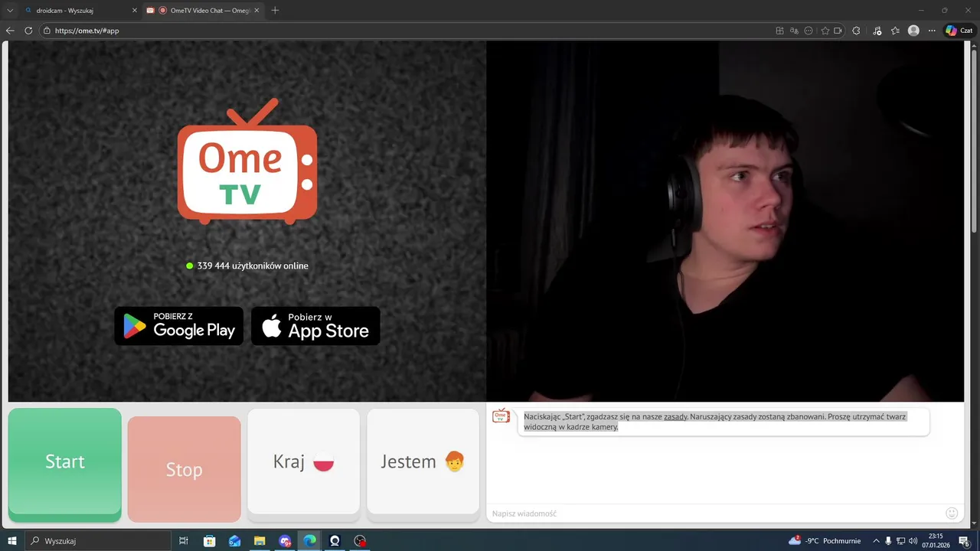The image size is (980, 551).
Task: Open the Copilot Czat button
Action: [x=959, y=31]
